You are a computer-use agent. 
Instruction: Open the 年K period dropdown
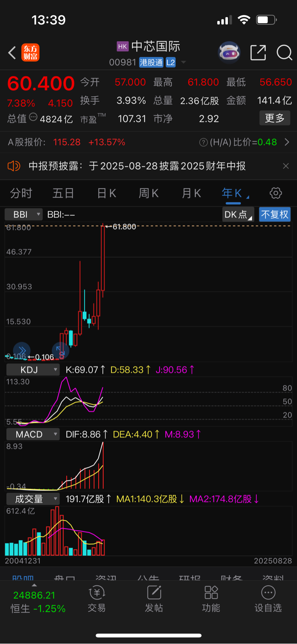[x=235, y=193]
